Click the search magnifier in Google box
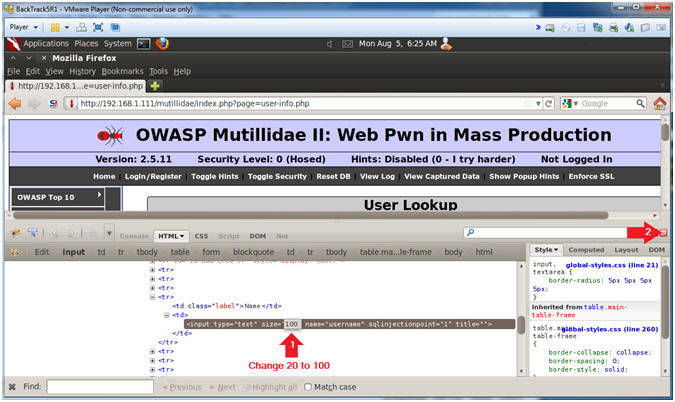Image resolution: width=675 pixels, height=402 pixels. (x=640, y=103)
